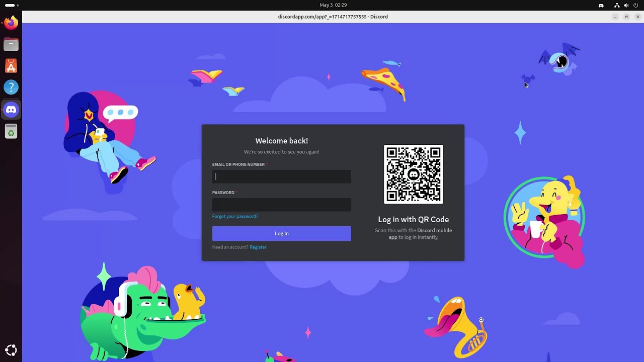This screenshot has width=644, height=362.
Task: Open the Help icon in dock
Action: (x=11, y=87)
